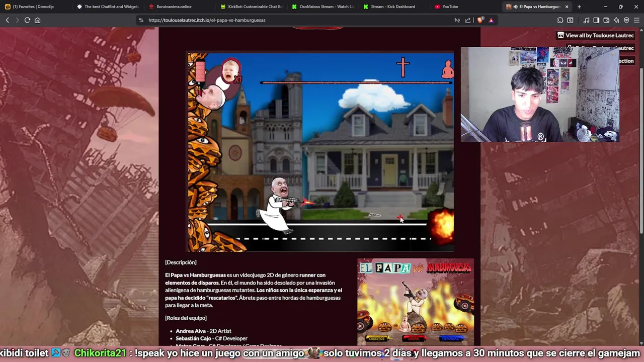Go back to the previous page
This screenshot has width=644, height=362.
coord(8,20)
